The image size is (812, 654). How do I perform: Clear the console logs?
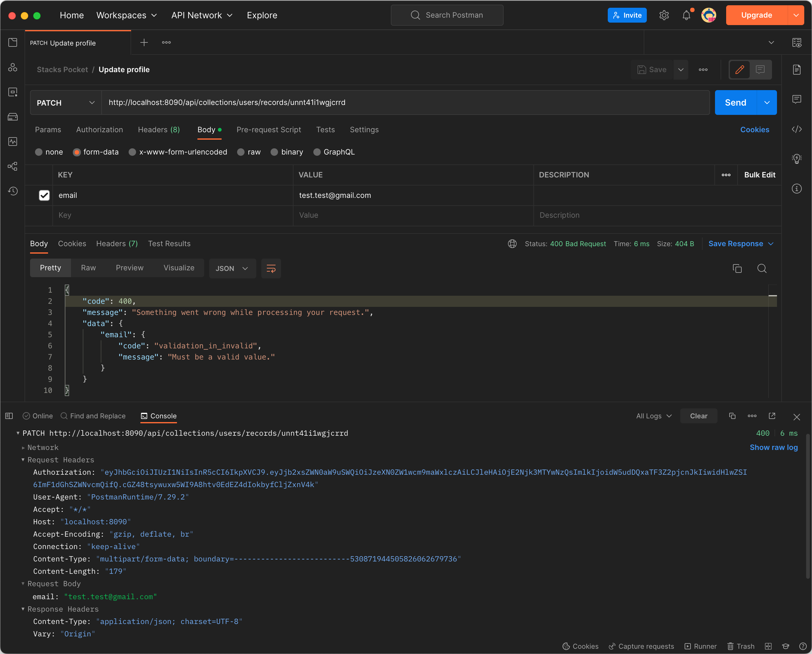click(699, 416)
